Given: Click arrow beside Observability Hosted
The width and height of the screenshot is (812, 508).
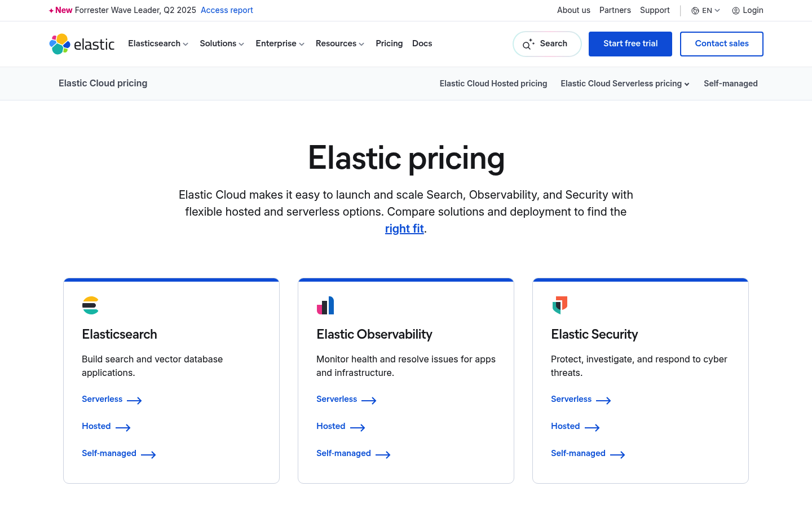Looking at the screenshot, I should tap(358, 427).
